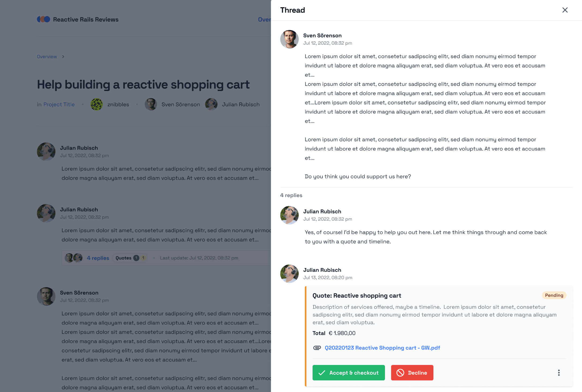Click Julian Rubisch's avatar on quote reply
The image size is (582, 392).
(x=289, y=274)
